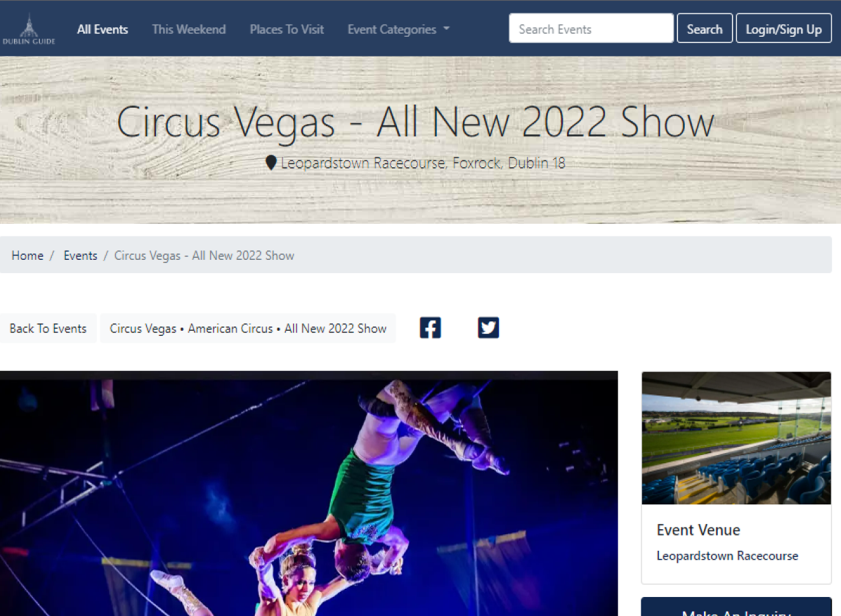The height and width of the screenshot is (616, 841).
Task: Click the Search button
Action: tap(705, 29)
